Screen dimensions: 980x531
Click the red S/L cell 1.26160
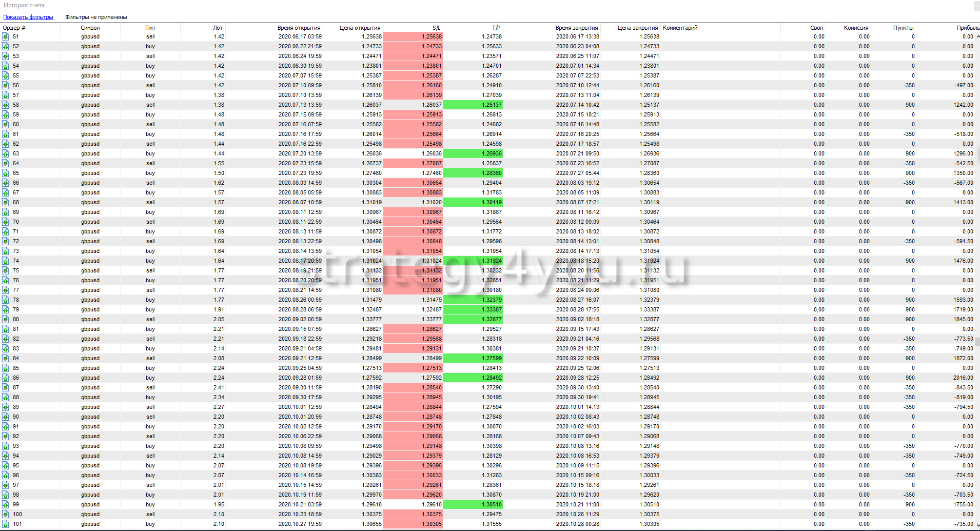coord(413,86)
